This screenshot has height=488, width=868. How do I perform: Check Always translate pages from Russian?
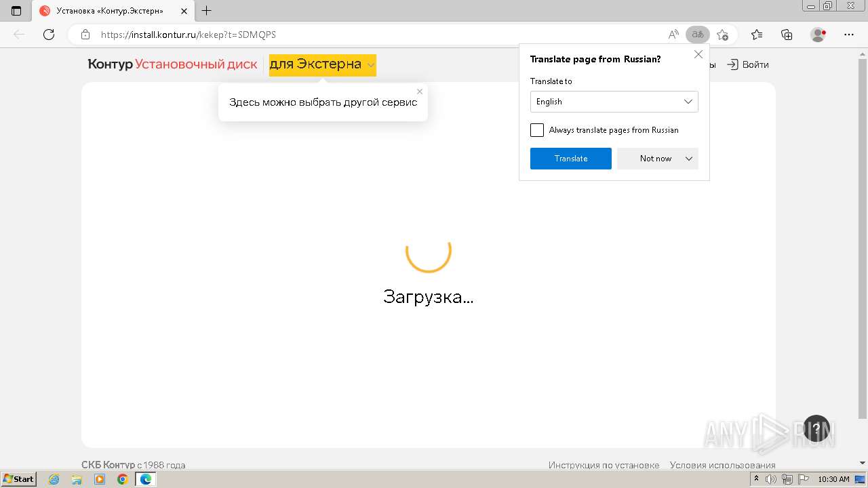click(x=537, y=130)
